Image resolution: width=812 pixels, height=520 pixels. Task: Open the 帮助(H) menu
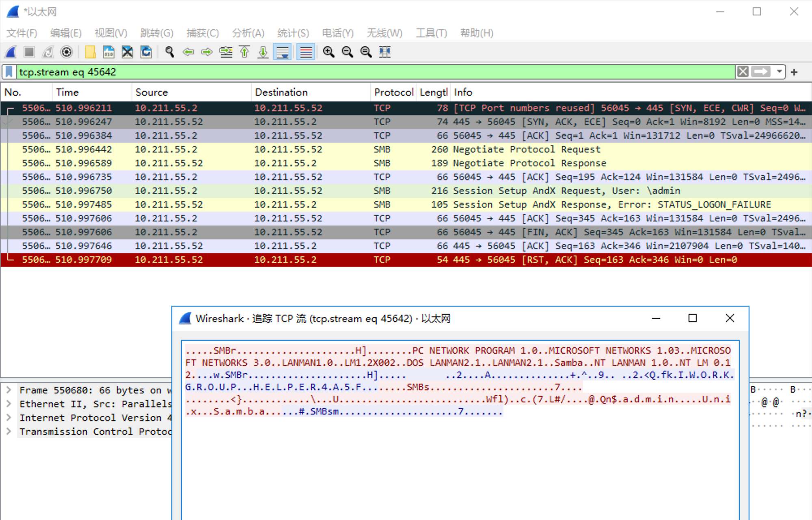tap(477, 33)
